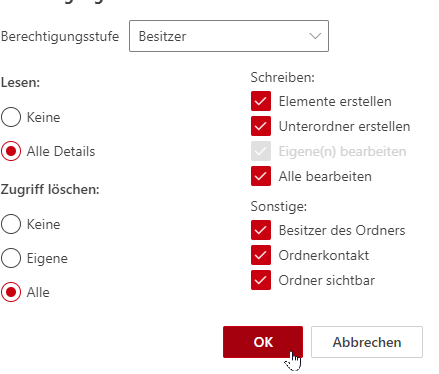Select Keine radio under Zugriff löschen

click(x=11, y=224)
